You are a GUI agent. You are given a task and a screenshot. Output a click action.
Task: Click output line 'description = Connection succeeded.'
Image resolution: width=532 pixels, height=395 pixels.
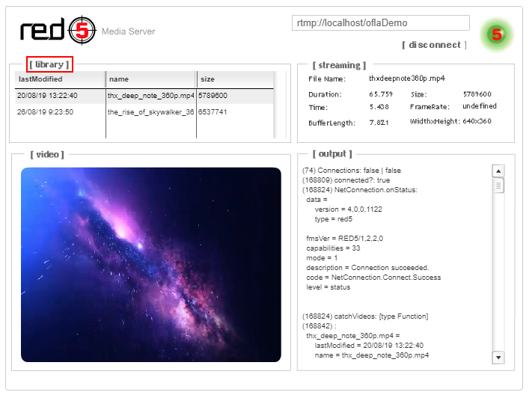(x=368, y=267)
